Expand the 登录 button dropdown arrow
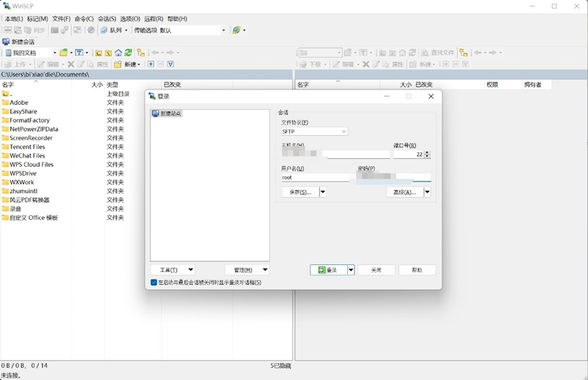The width and height of the screenshot is (588, 380). [x=351, y=269]
